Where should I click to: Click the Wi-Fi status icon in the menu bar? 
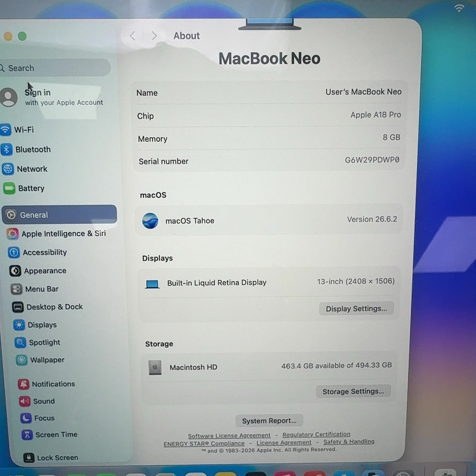(x=459, y=8)
